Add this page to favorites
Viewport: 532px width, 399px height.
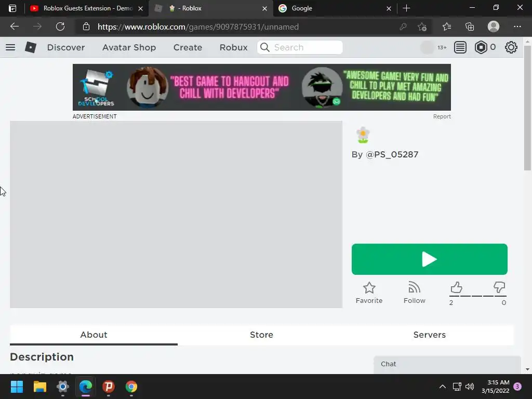[x=422, y=26]
